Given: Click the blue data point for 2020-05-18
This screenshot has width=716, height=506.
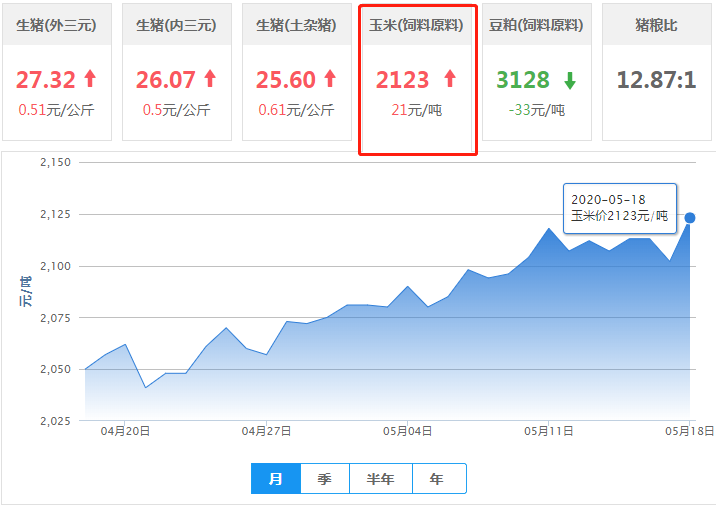Looking at the screenshot, I should click(x=690, y=217).
